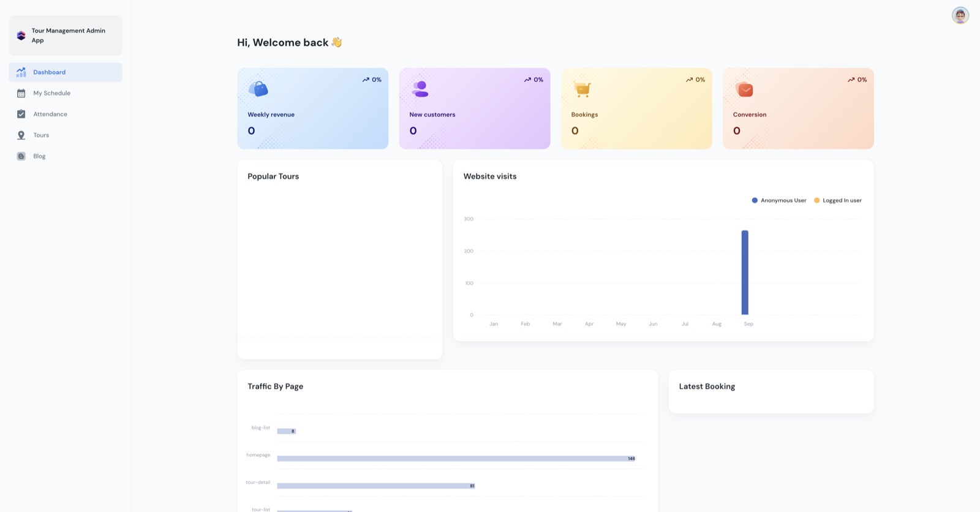Viewport: 980px width, 512px height.
Task: Open the Blog section
Action: tap(66, 156)
